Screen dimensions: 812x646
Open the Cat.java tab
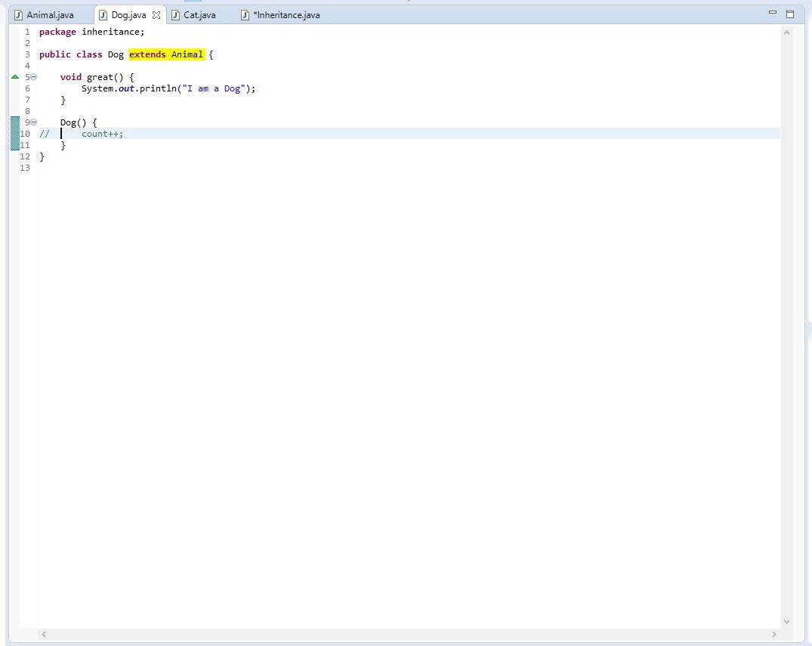[199, 15]
